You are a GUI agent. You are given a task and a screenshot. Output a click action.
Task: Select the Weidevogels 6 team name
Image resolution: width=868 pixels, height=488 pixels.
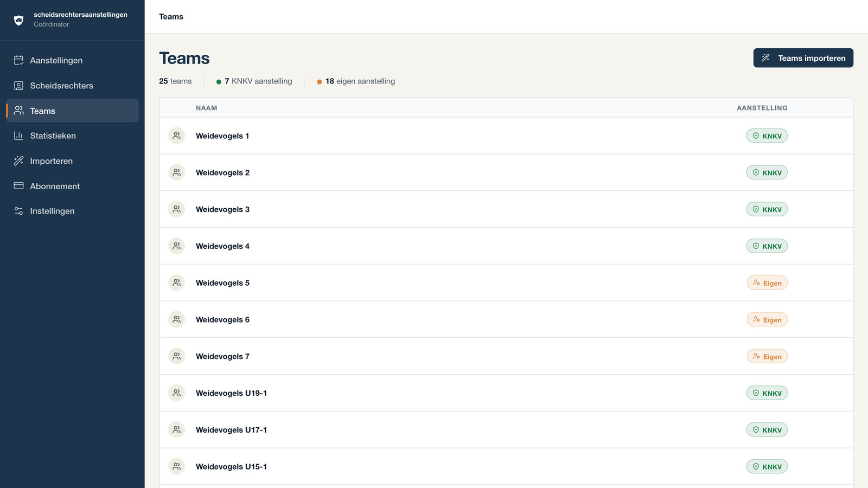click(x=222, y=320)
